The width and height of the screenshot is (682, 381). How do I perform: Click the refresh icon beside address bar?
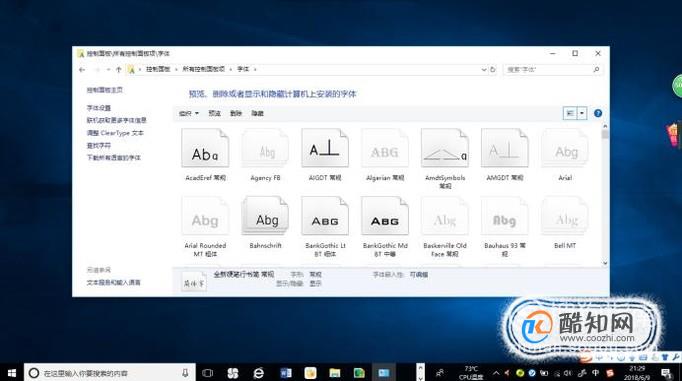[x=493, y=70]
